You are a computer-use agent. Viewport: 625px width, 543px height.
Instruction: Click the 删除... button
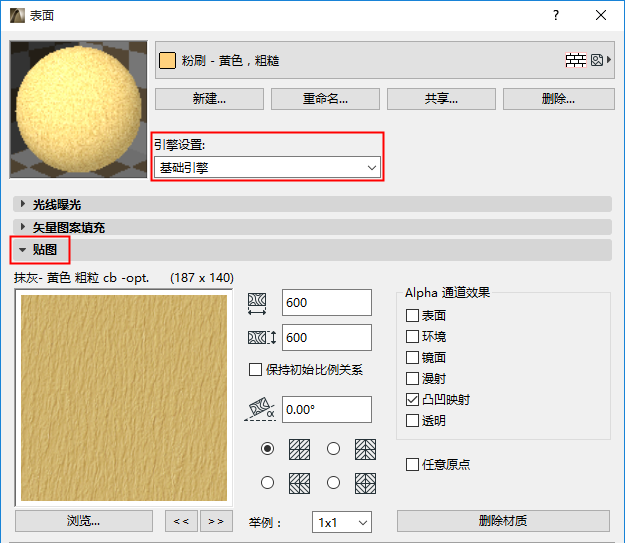(x=558, y=98)
